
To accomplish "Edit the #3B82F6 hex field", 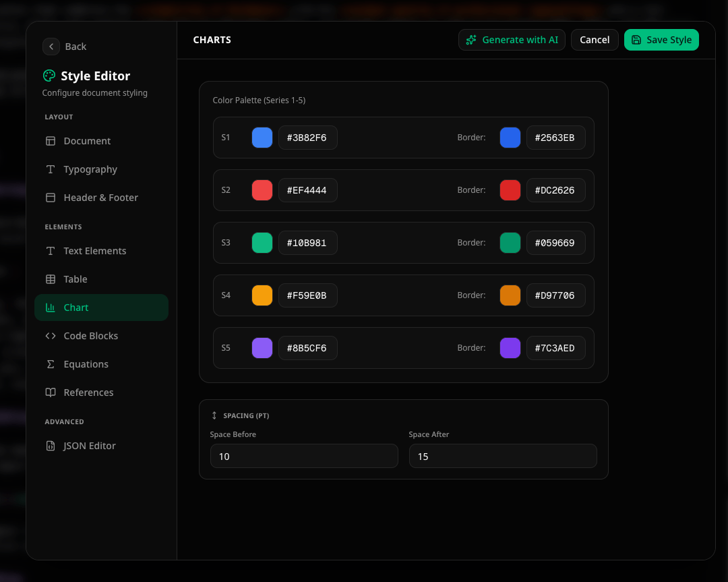I will [x=308, y=138].
